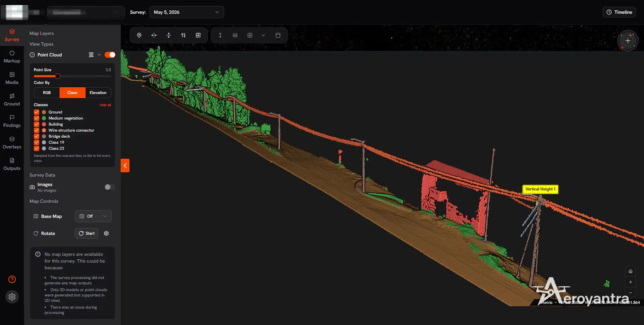Open the Markup section in the sidebar

(12, 57)
